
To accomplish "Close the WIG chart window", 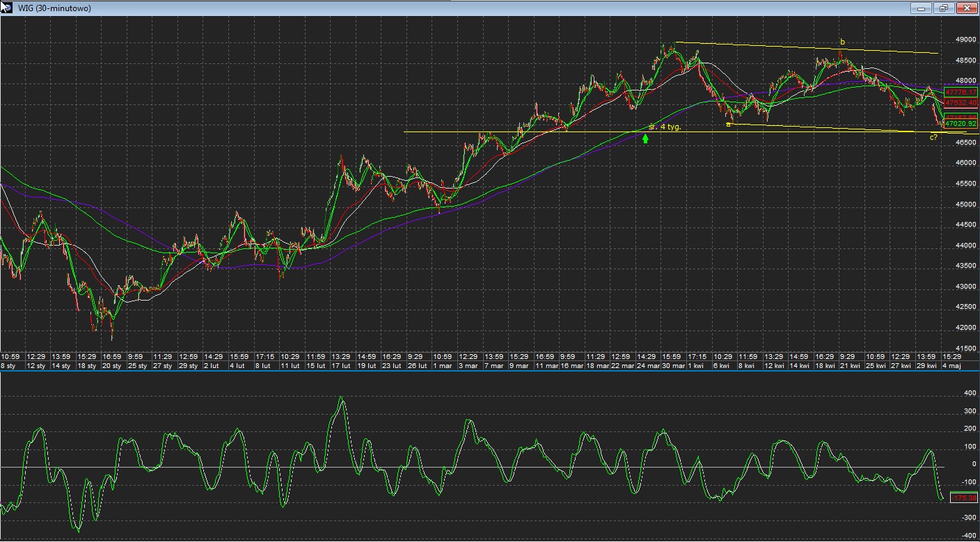I will (967, 8).
